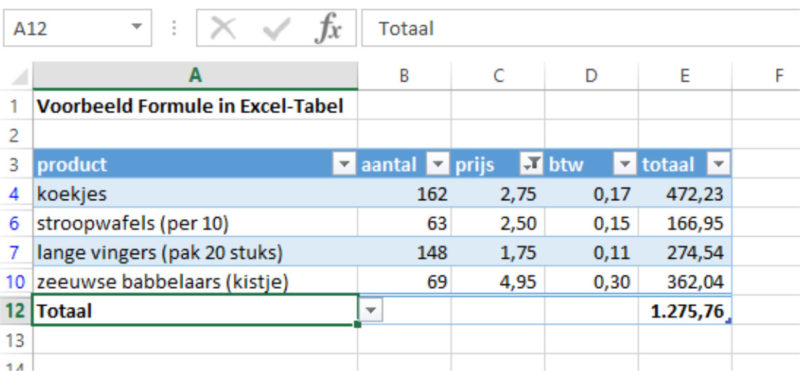The width and height of the screenshot is (800, 371).
Task: Click the btw header cell text
Action: 566,164
